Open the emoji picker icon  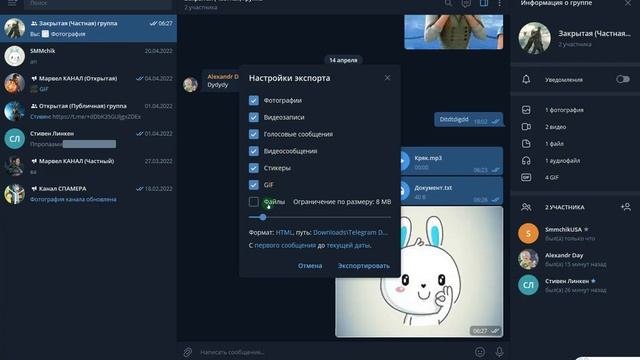(480, 352)
